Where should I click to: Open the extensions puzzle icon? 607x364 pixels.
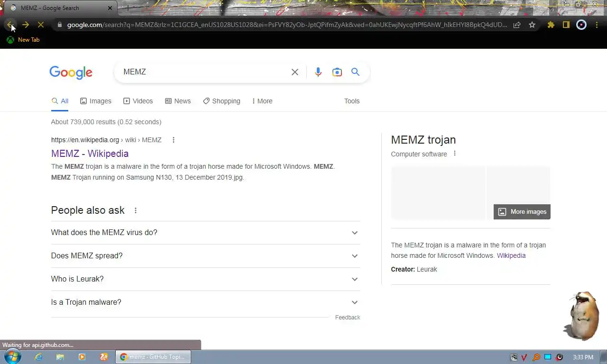point(551,25)
